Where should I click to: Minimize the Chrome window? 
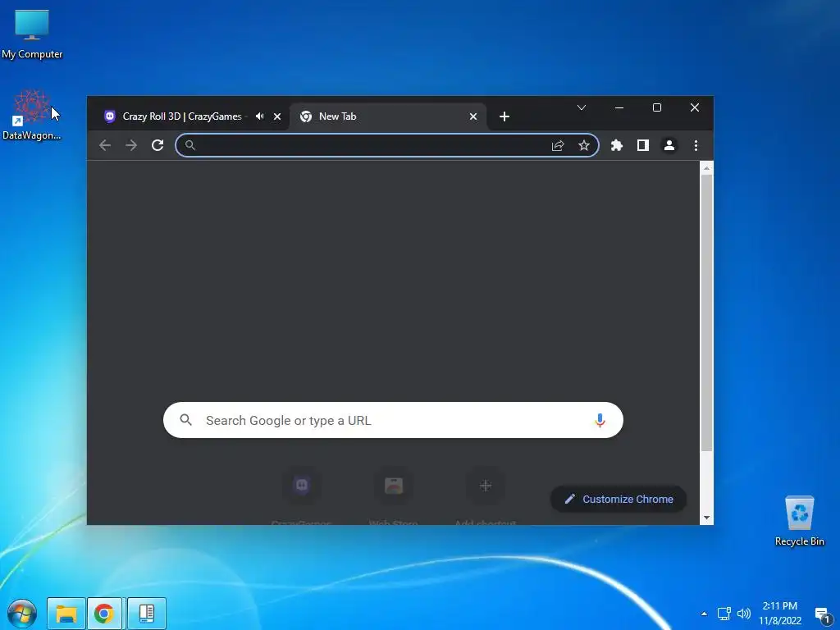coord(619,107)
